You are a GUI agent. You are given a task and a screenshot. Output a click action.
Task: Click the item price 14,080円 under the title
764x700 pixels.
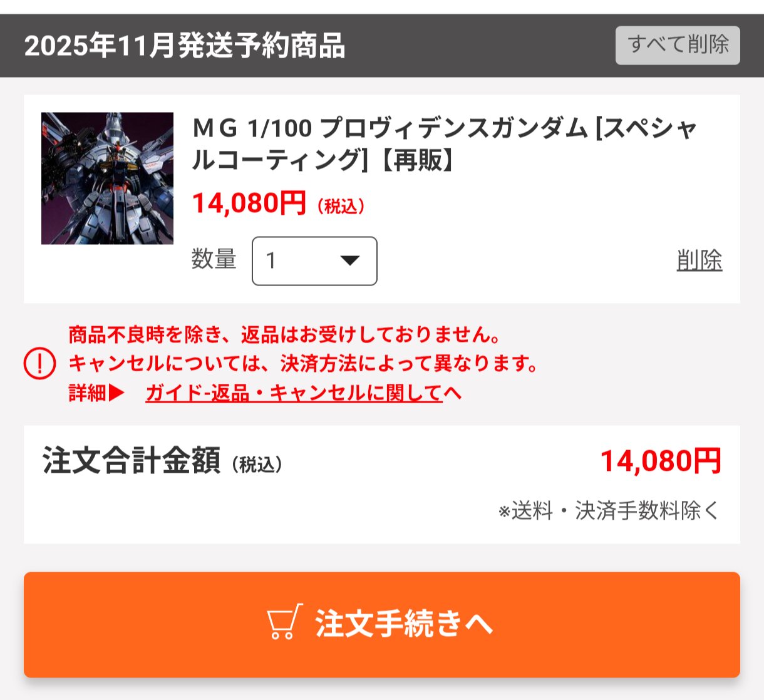pyautogui.click(x=249, y=203)
